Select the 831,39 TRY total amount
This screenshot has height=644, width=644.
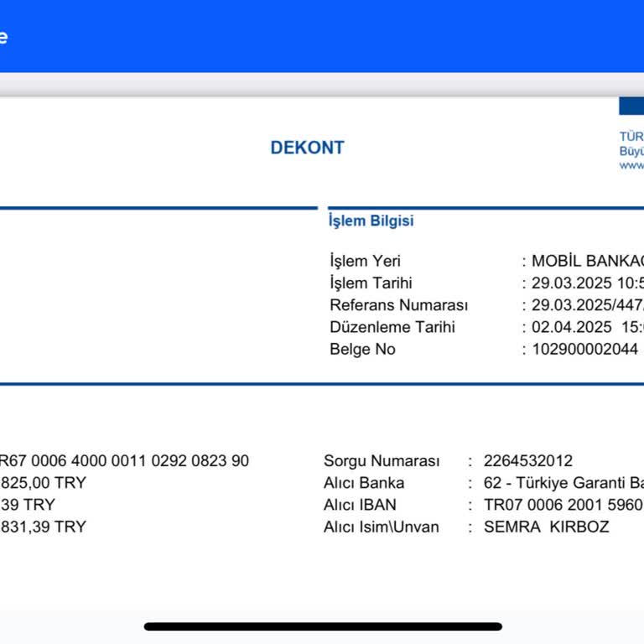point(43,527)
